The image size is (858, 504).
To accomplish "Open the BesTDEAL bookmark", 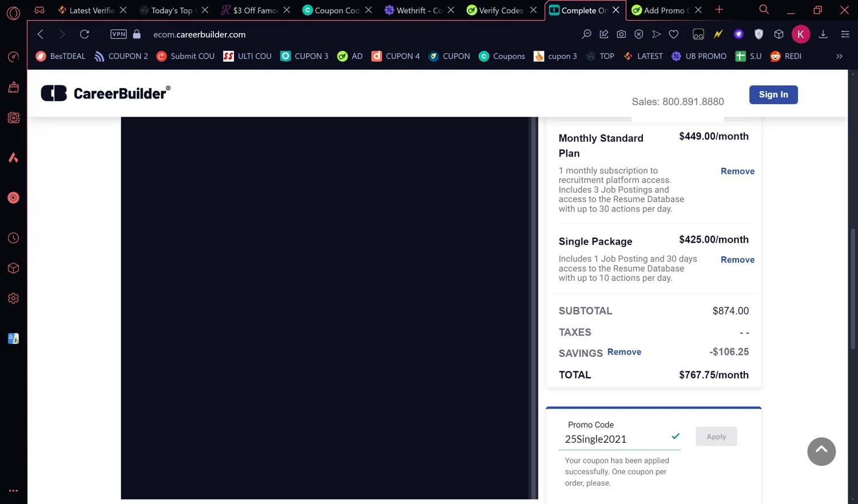I will point(61,56).
